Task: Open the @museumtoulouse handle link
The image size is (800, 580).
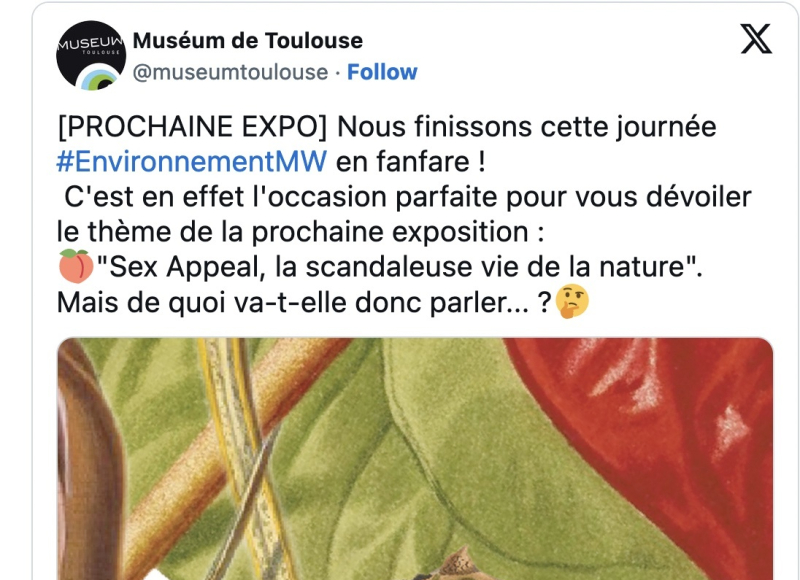Action: tap(230, 72)
